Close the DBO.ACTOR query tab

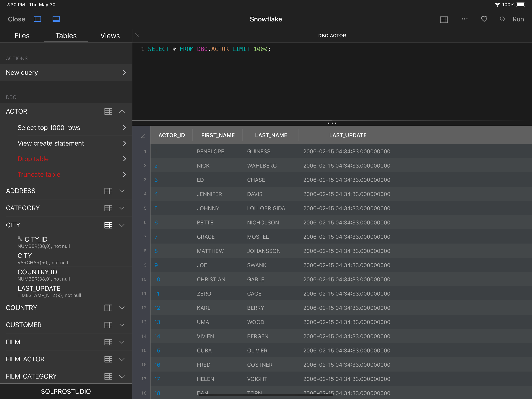pyautogui.click(x=137, y=36)
